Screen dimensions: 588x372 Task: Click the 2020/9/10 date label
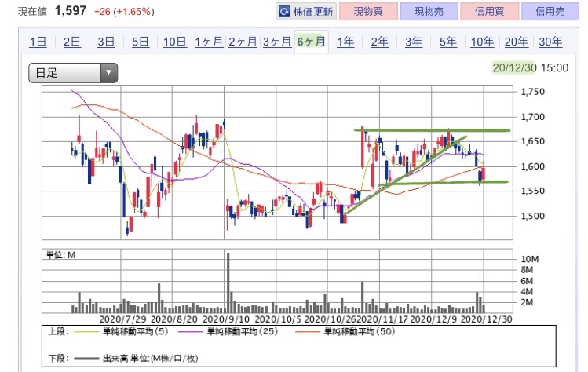click(x=226, y=319)
